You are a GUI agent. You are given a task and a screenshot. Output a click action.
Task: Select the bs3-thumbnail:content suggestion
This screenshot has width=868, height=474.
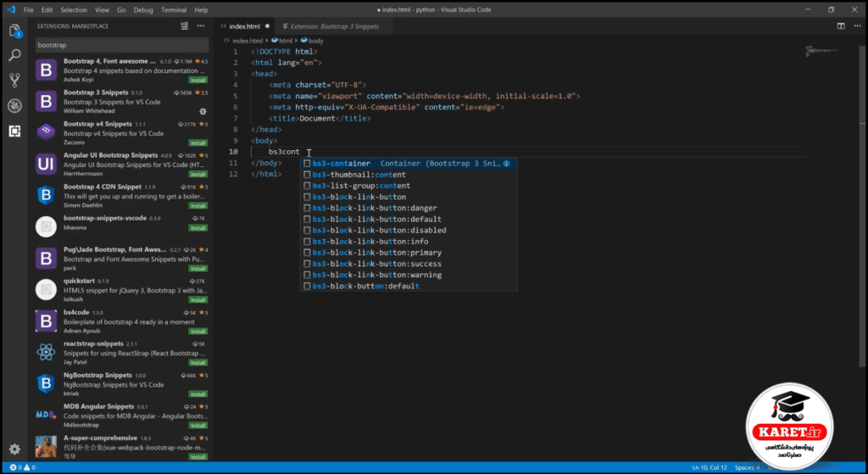point(409,175)
